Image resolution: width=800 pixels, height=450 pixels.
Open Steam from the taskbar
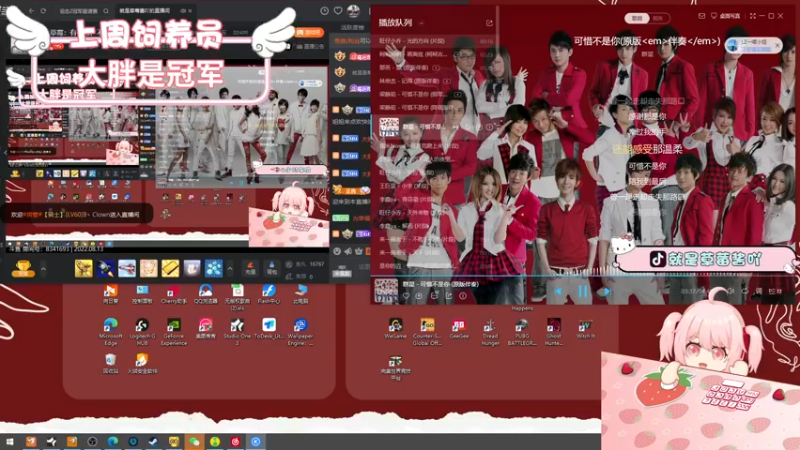click(x=153, y=442)
